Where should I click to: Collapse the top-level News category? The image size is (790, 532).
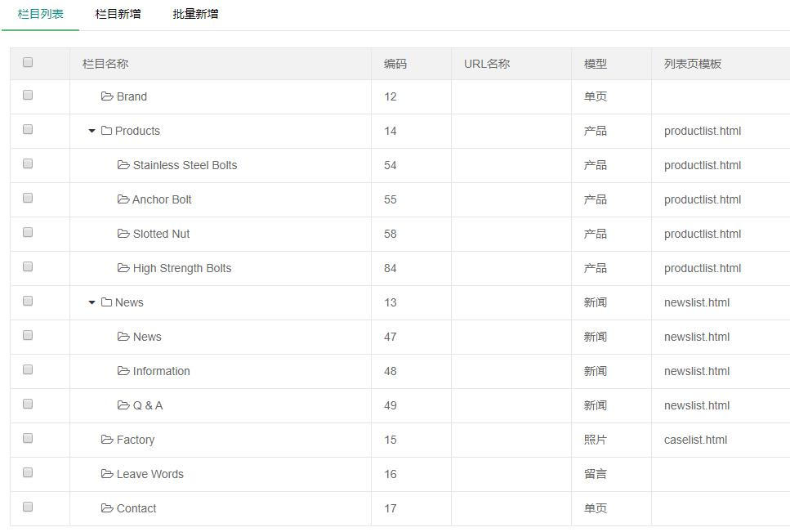[92, 302]
